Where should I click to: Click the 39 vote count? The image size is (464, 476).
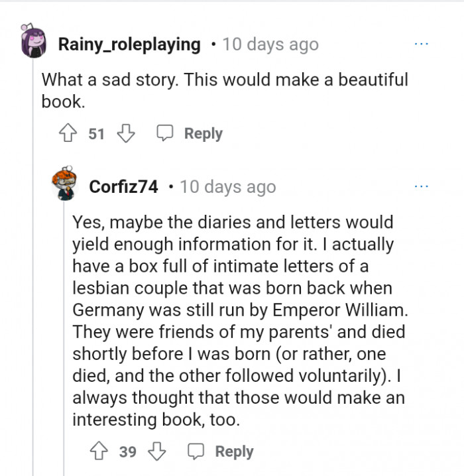(128, 452)
